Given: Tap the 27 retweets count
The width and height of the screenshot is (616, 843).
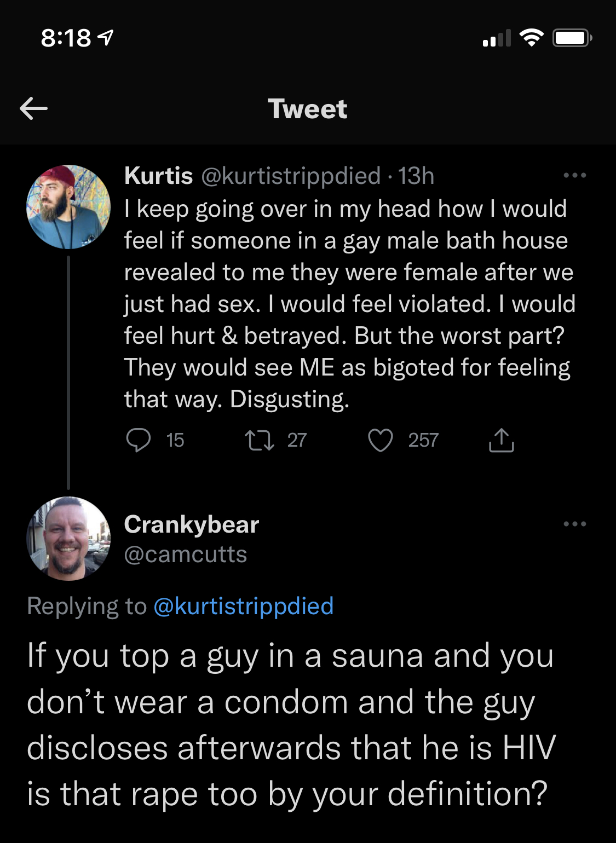Looking at the screenshot, I should pyautogui.click(x=297, y=440).
